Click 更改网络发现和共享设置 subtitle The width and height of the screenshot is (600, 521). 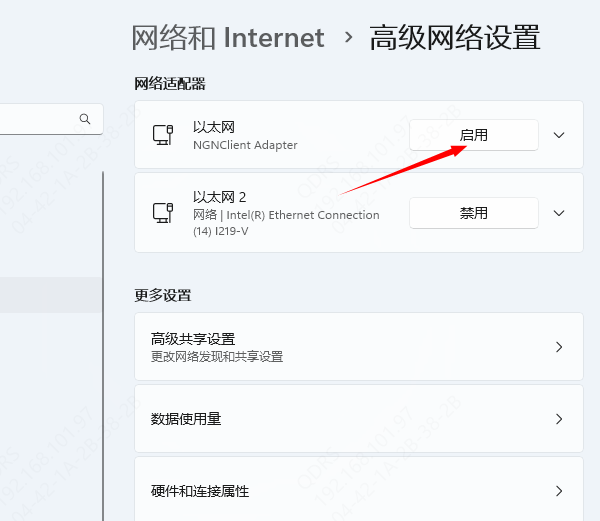(x=217, y=357)
